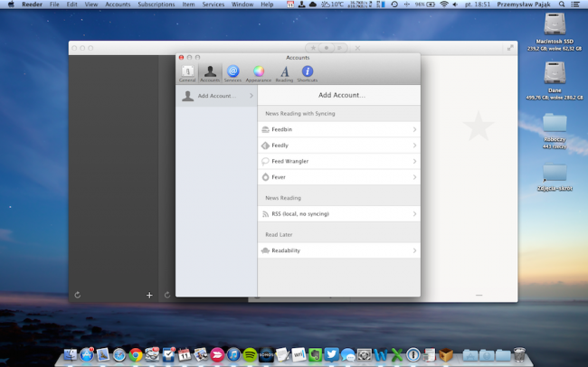
Task: Open the General preferences tab
Action: [x=187, y=73]
